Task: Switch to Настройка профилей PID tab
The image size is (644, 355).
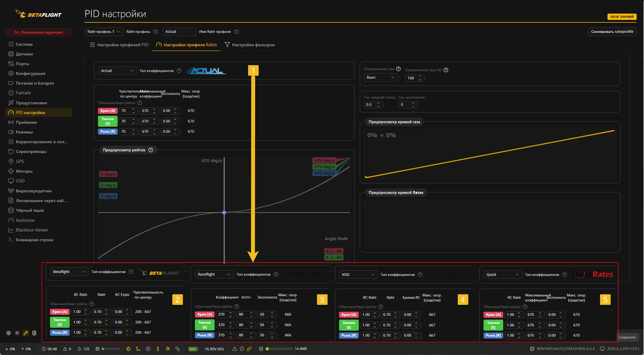Action: [x=119, y=45]
